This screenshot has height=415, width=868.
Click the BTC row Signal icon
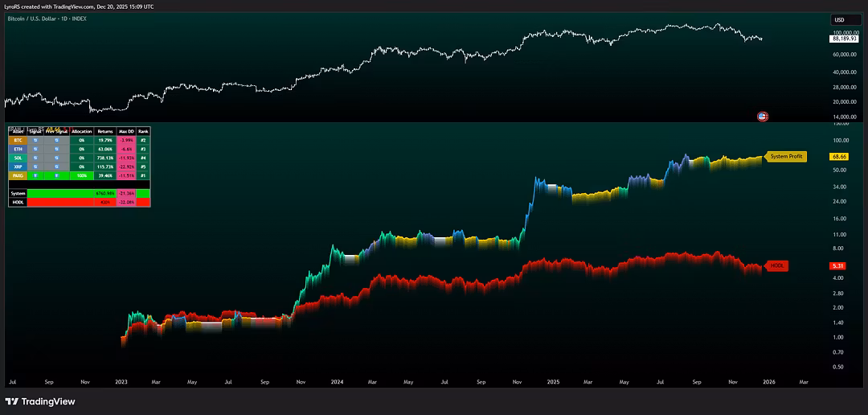pyautogui.click(x=35, y=140)
